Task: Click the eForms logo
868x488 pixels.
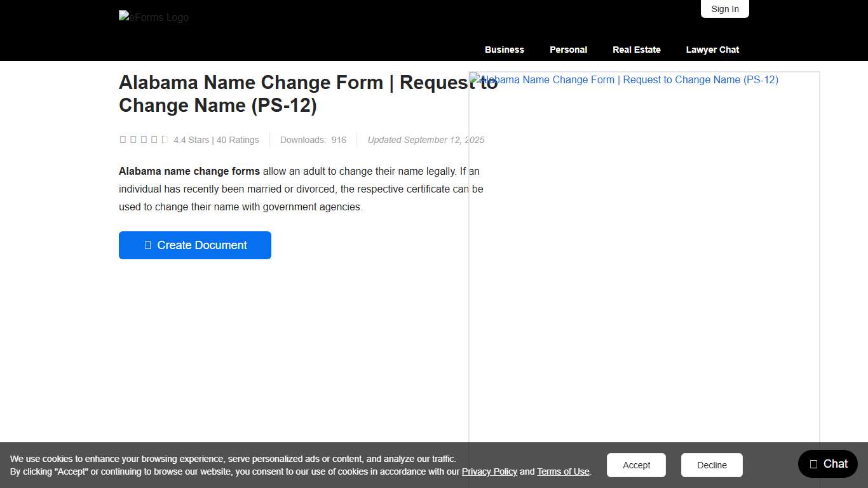Action: click(x=153, y=17)
